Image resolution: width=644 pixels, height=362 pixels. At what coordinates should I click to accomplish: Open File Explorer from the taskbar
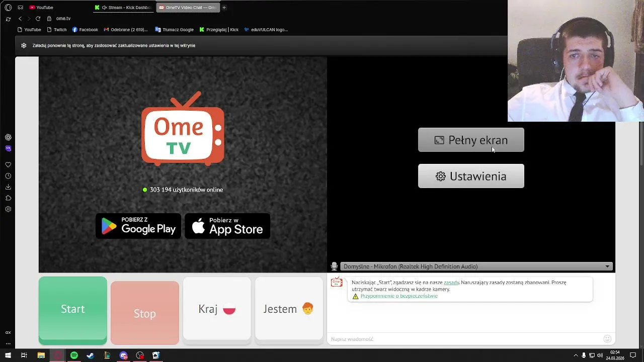tap(41, 355)
